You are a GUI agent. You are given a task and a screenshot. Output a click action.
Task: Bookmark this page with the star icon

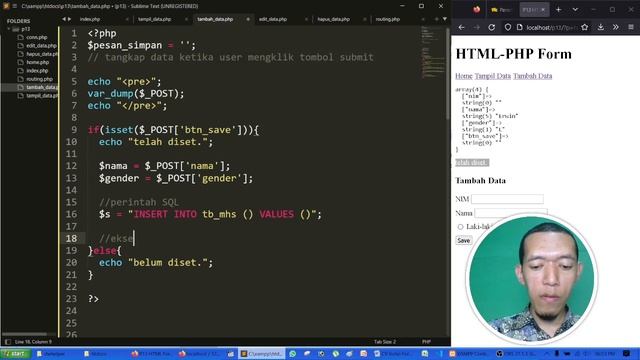coord(584,27)
